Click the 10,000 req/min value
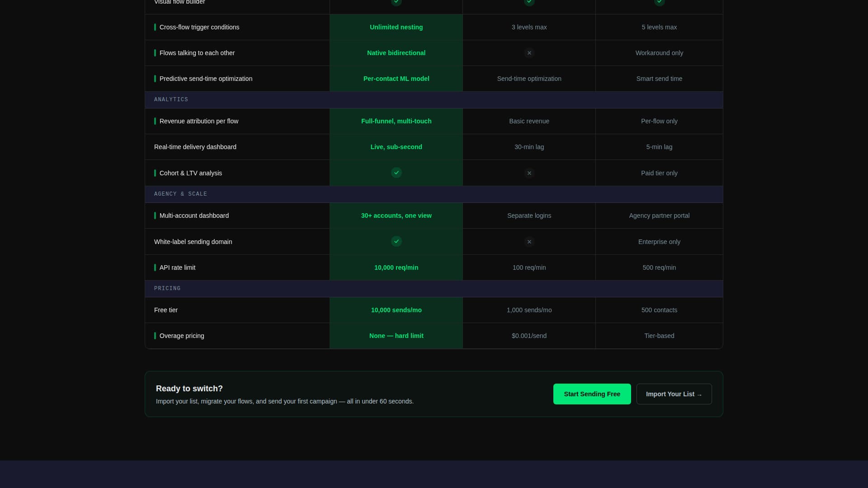This screenshot has height=488, width=868. [396, 267]
